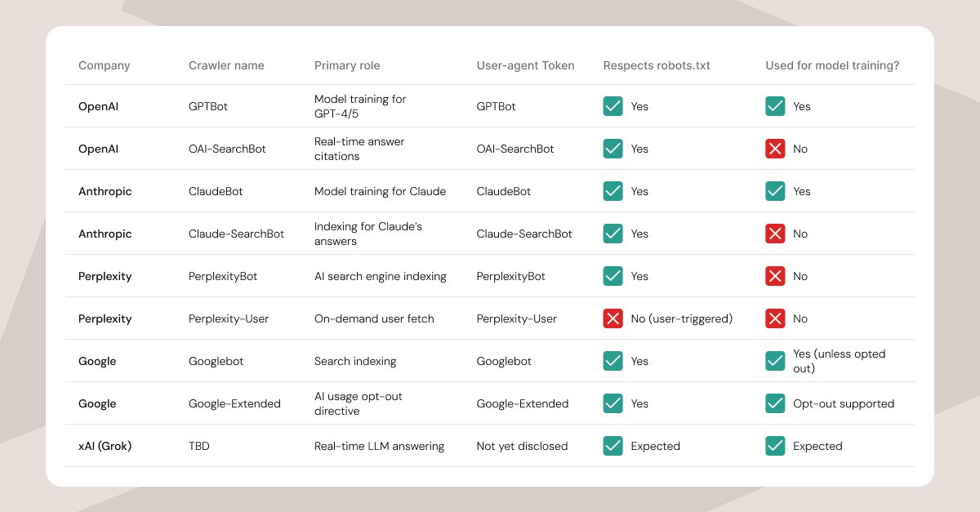
Task: Click the green check beside 'Yes (unless opted out)'
Action: point(775,361)
